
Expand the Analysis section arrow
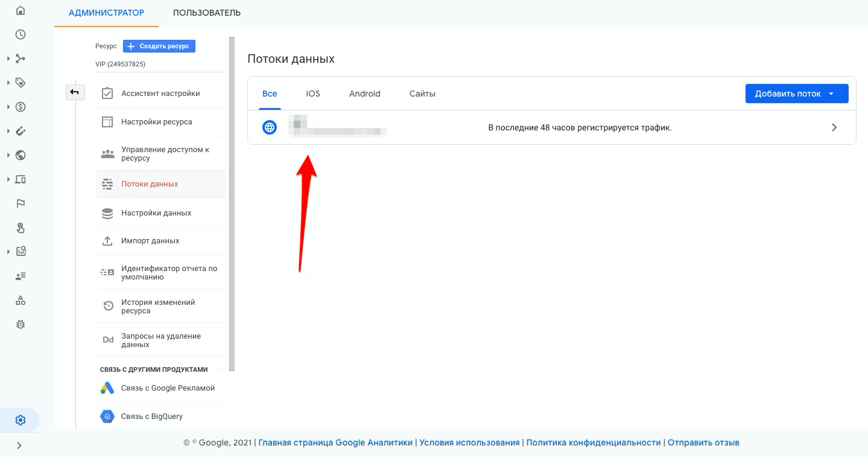[8, 252]
